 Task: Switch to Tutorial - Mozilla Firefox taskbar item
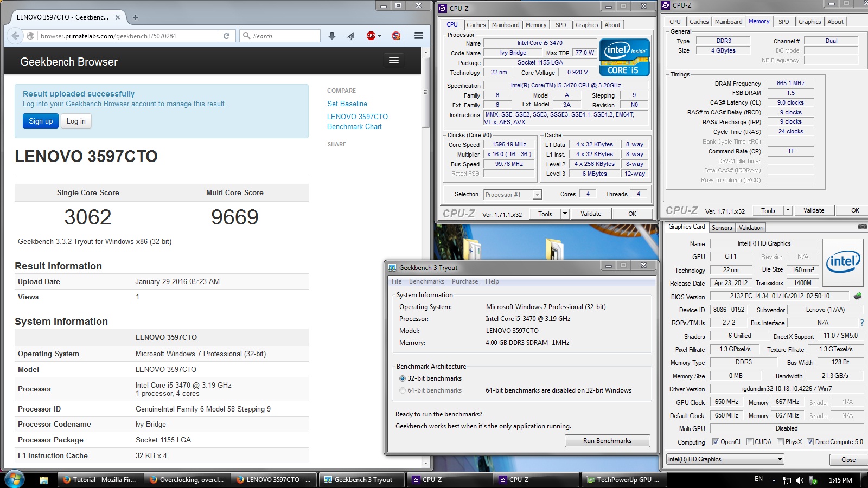(x=100, y=480)
